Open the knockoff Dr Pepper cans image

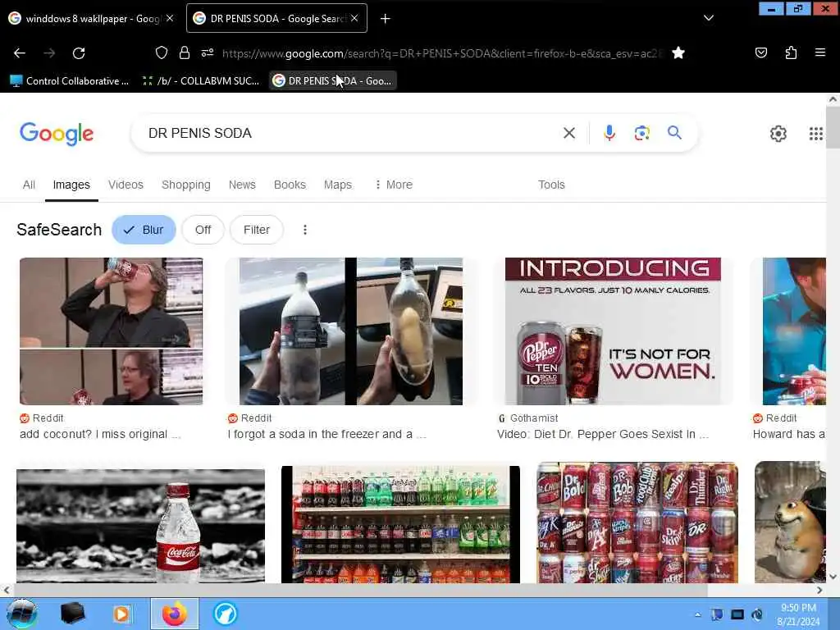637,523
